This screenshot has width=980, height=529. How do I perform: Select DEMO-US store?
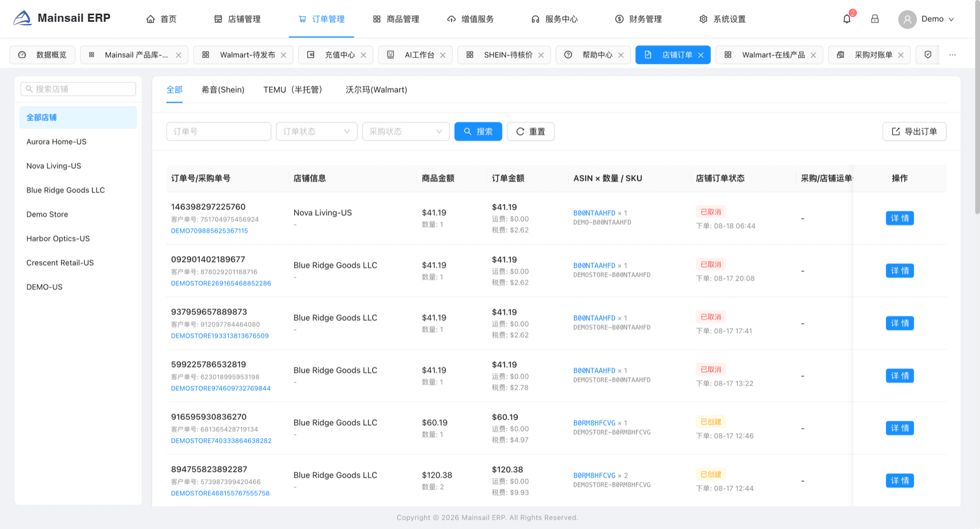coord(78,287)
